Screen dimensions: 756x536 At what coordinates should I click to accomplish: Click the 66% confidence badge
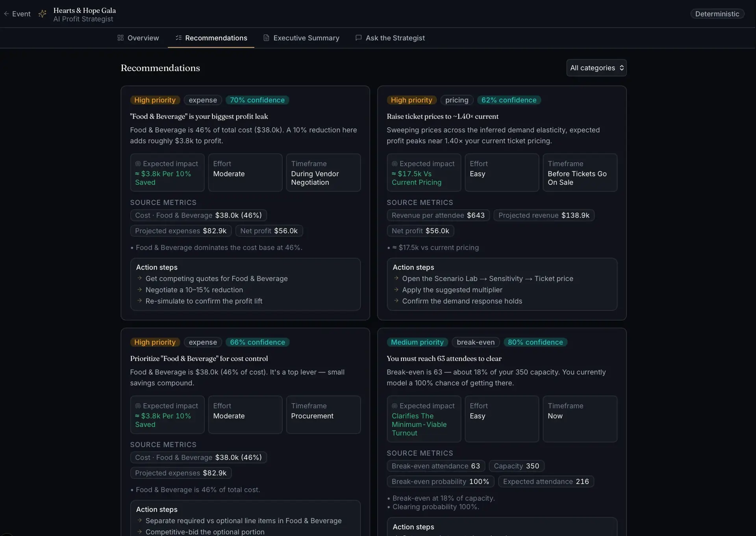click(257, 342)
